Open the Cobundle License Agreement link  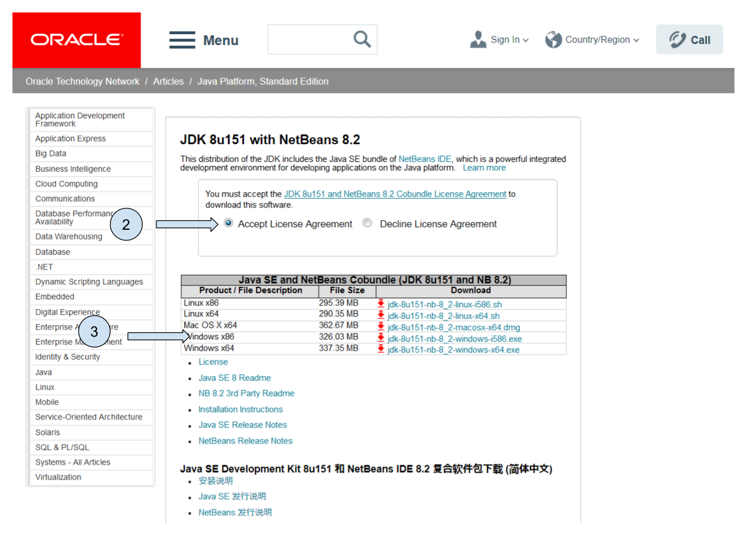[395, 194]
